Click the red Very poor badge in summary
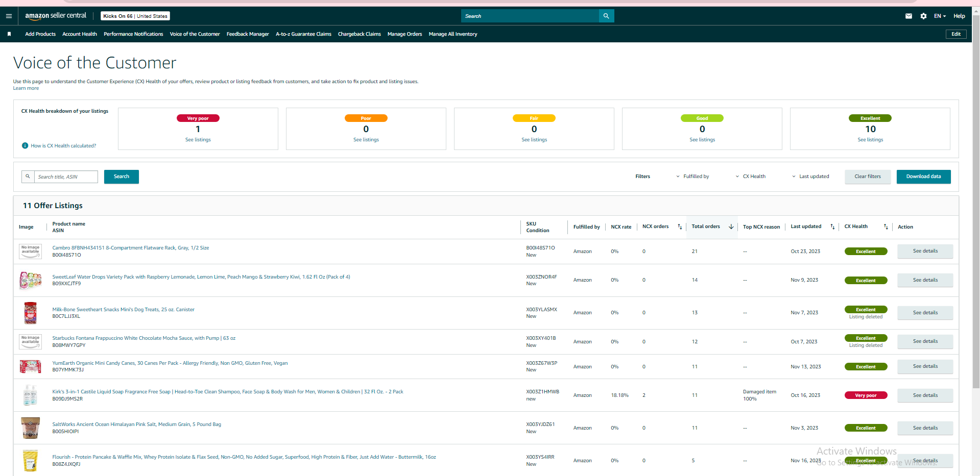Image resolution: width=980 pixels, height=476 pixels. [198, 118]
